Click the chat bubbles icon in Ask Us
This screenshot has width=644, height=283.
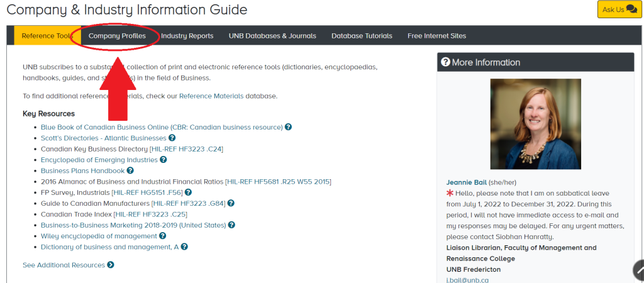631,9
